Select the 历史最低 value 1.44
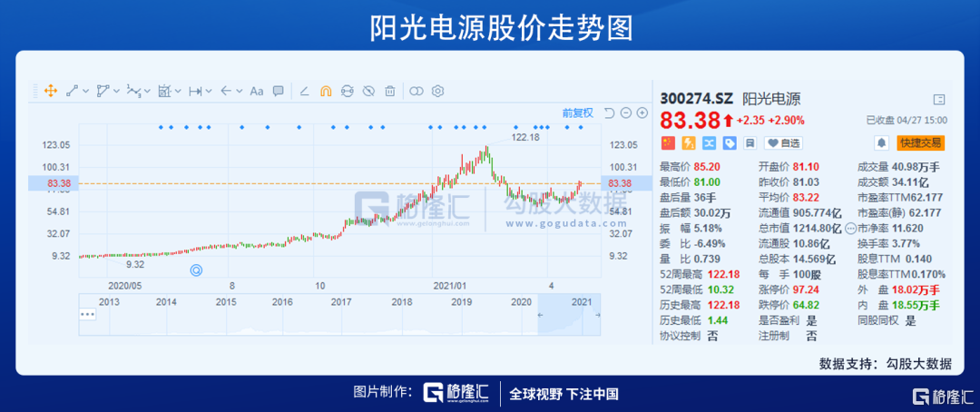The image size is (980, 412). (x=718, y=320)
